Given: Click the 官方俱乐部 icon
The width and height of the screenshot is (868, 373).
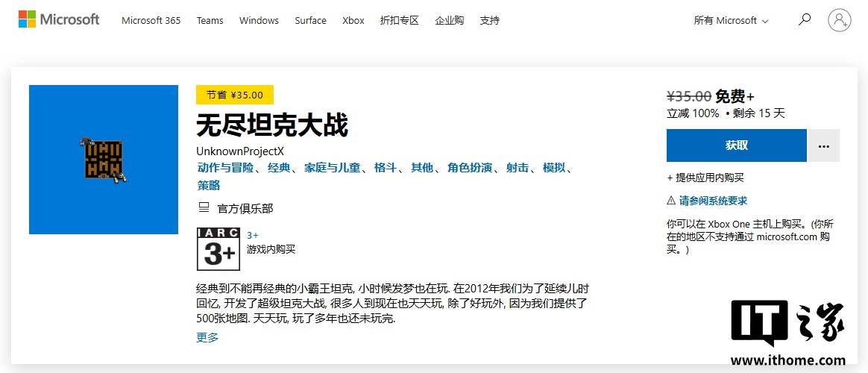Looking at the screenshot, I should pyautogui.click(x=204, y=208).
